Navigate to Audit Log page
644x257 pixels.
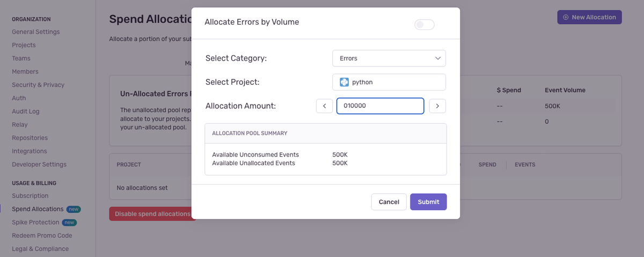tap(26, 111)
